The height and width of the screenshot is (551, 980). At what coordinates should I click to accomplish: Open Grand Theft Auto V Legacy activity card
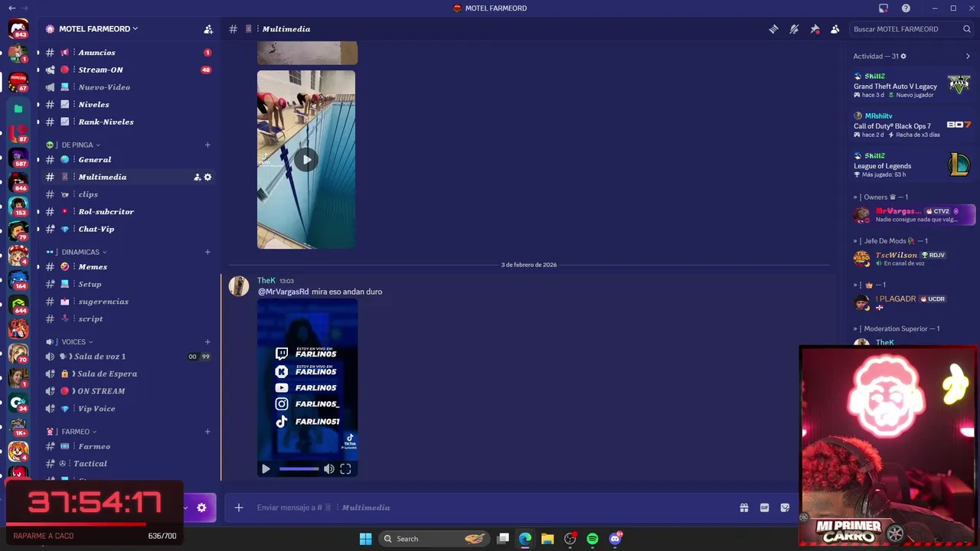pos(912,85)
